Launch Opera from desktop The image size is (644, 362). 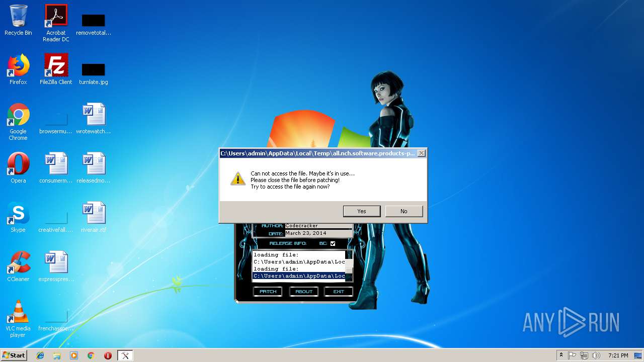18,168
